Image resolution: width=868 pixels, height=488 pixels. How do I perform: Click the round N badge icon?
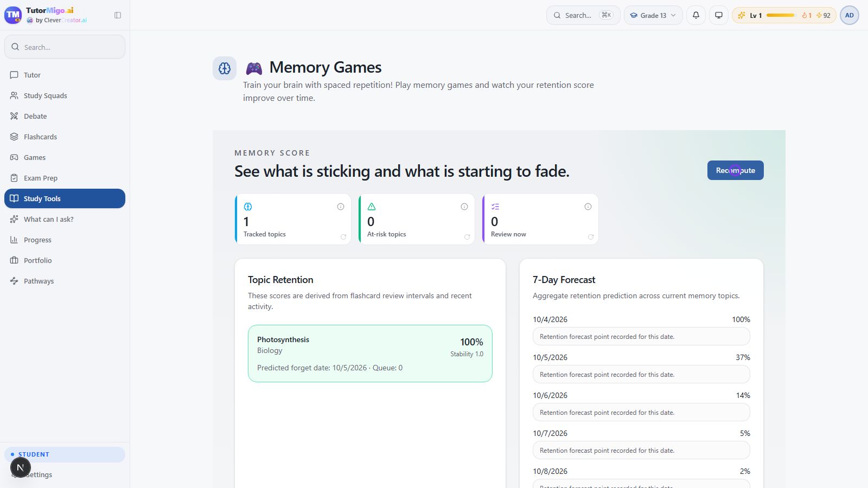coord(20,467)
